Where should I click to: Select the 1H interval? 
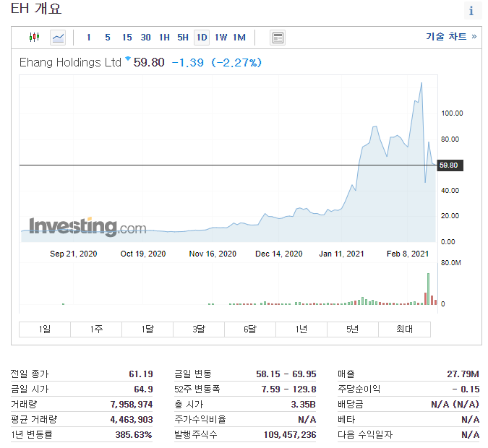pos(164,38)
